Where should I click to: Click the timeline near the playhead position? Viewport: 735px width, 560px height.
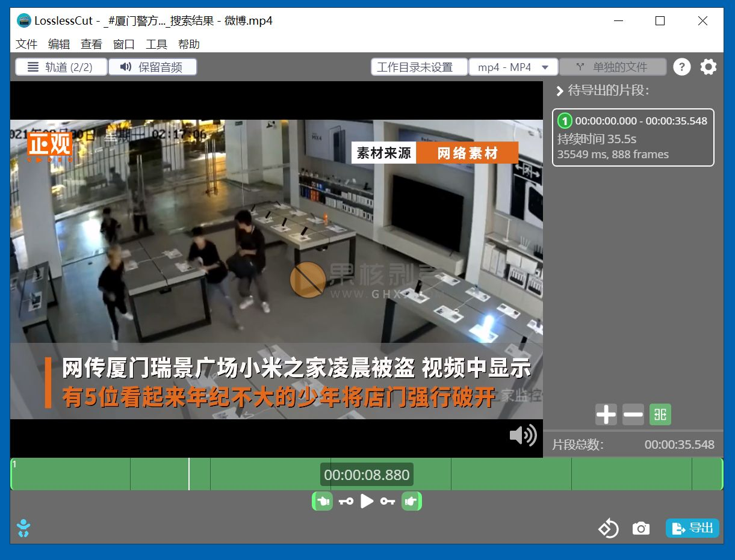click(190, 474)
